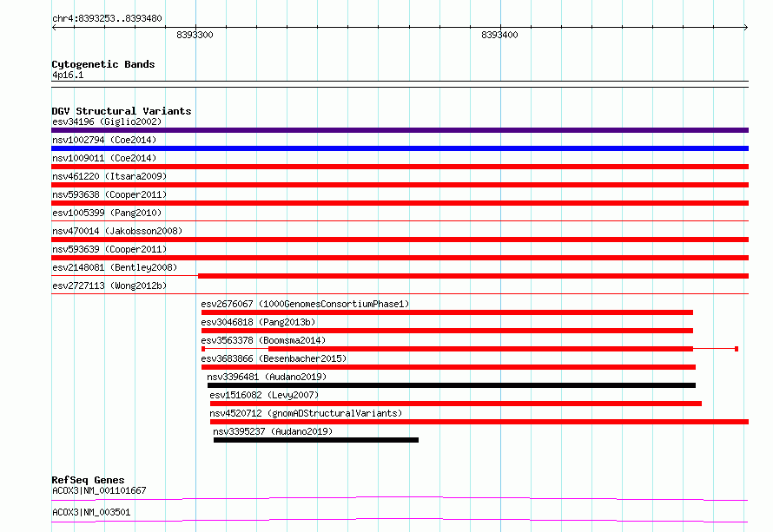Open the nsv3395237 (Audano2019) entry

click(273, 431)
